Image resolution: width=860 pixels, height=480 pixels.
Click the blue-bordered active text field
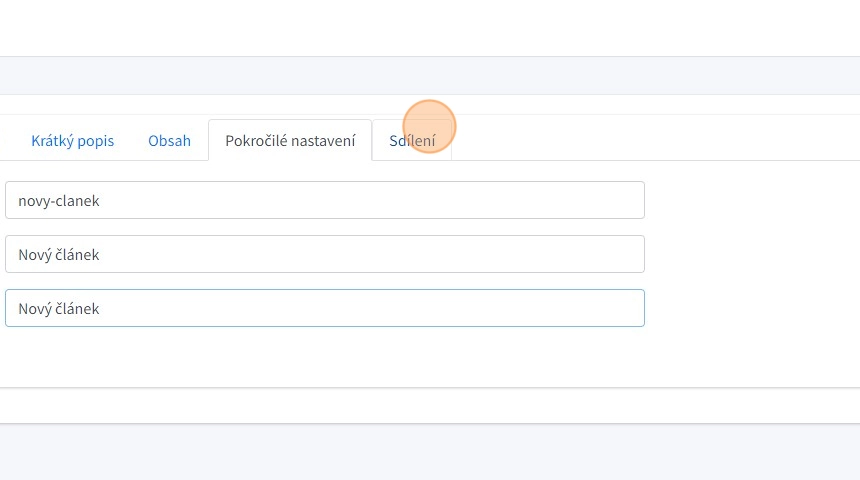point(324,308)
